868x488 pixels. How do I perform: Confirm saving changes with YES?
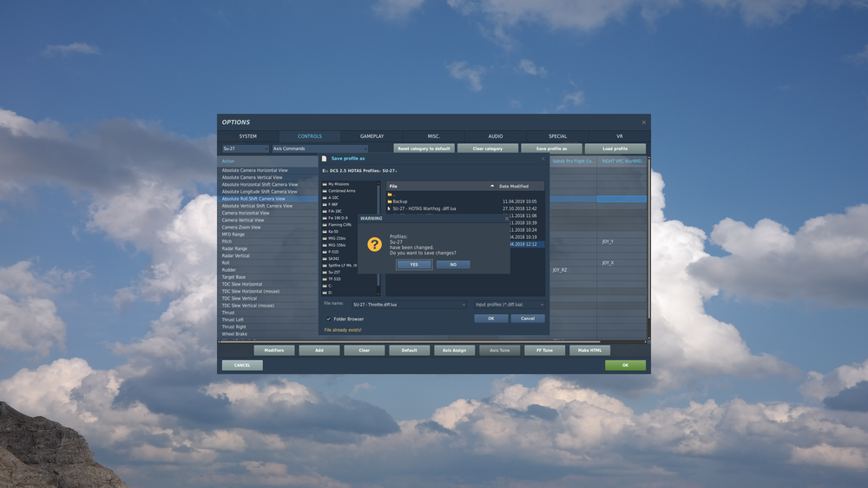414,265
